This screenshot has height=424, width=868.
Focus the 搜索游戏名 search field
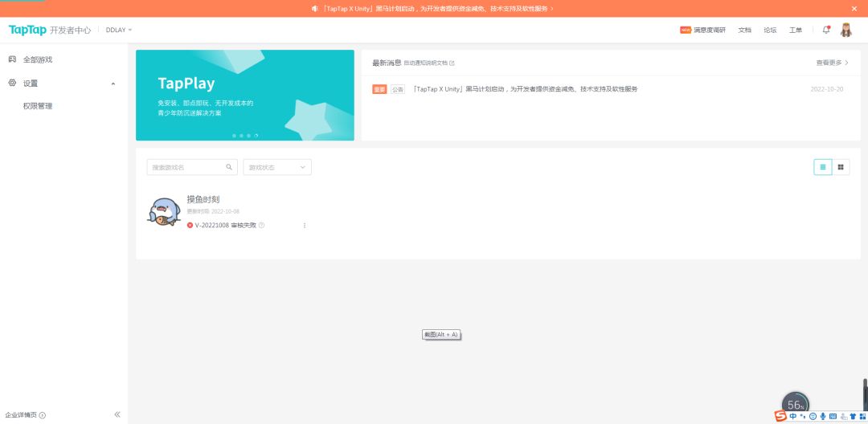(x=192, y=167)
